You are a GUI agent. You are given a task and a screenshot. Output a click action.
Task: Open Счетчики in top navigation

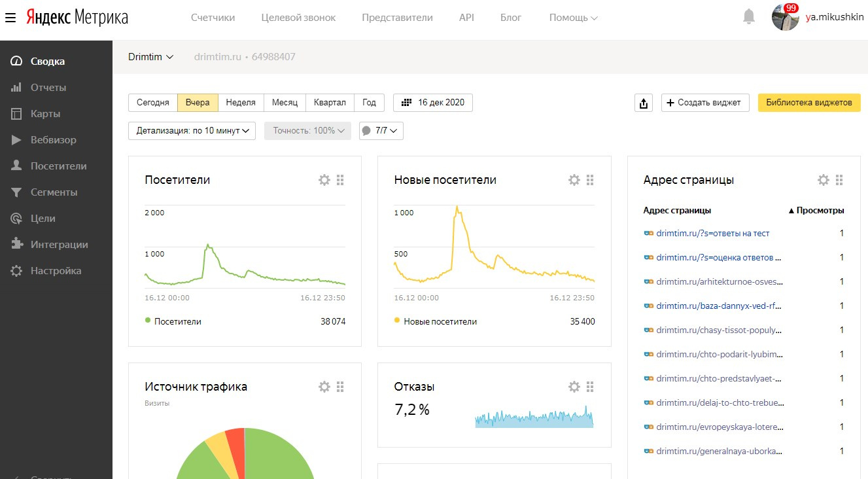213,18
